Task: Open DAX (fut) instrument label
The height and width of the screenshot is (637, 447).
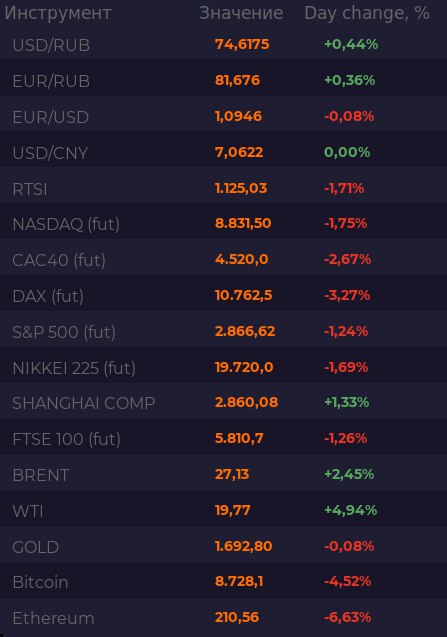Action: coord(48,296)
